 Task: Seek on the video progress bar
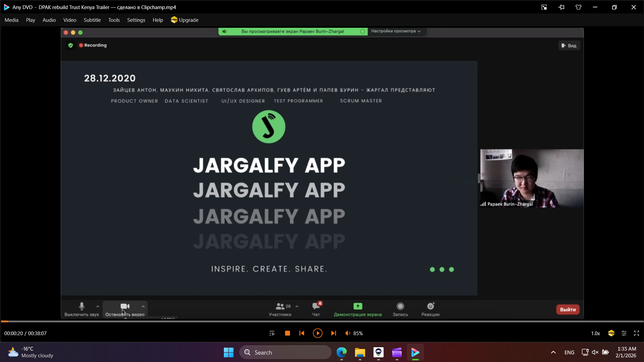[322, 322]
